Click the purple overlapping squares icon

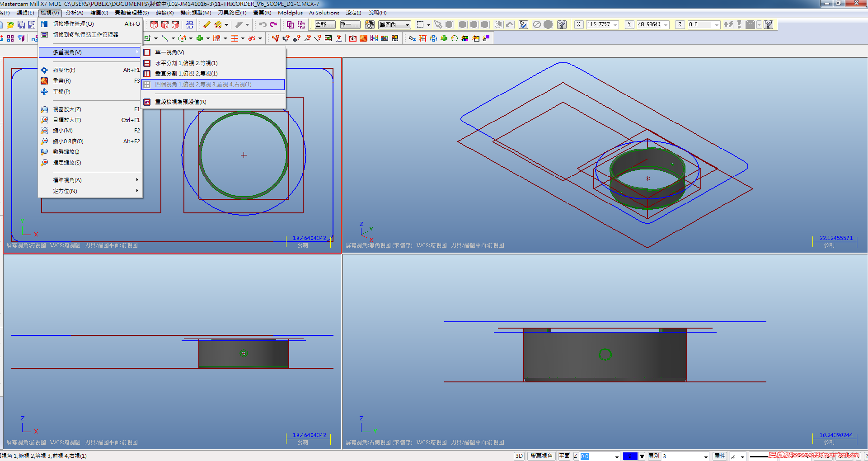pos(290,24)
